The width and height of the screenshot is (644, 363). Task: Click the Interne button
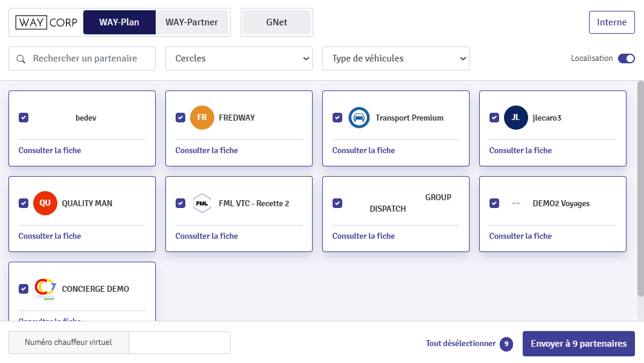tap(612, 22)
